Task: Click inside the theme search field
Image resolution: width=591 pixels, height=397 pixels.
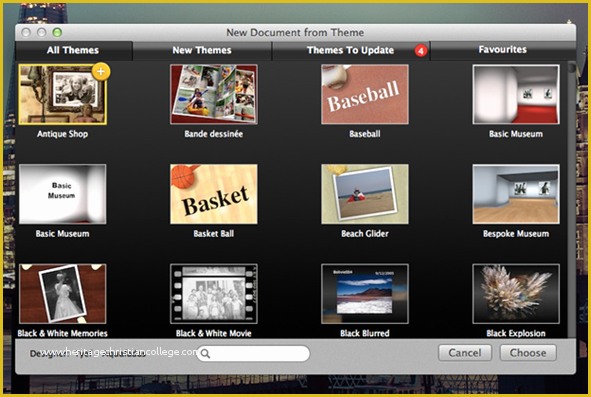Action: 253,353
